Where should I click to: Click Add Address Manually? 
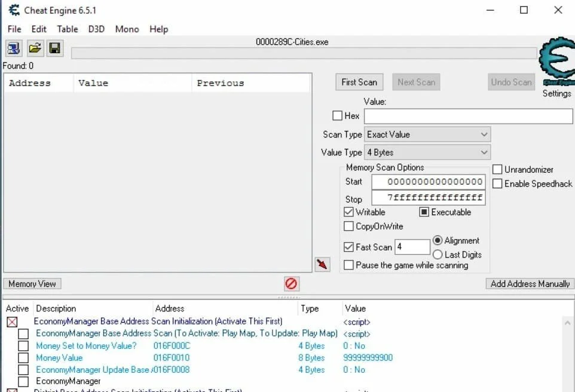tap(530, 284)
